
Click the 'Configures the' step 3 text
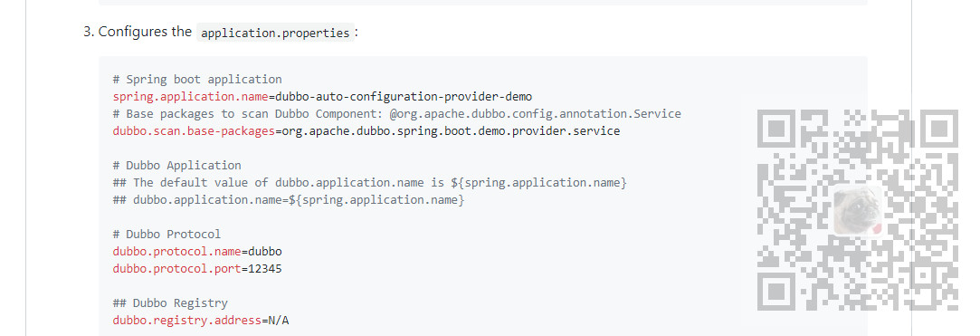pos(145,32)
